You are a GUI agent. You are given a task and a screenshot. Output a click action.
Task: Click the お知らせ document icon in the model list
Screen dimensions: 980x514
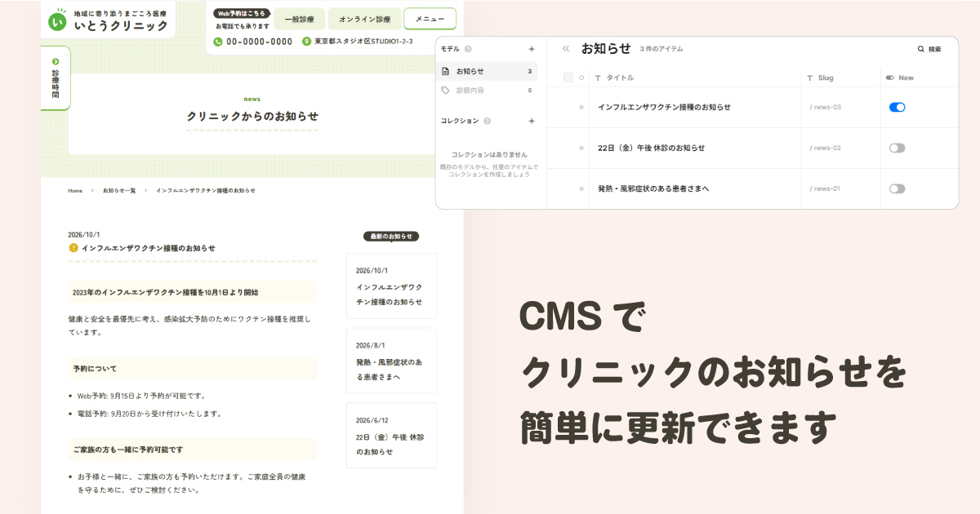point(445,71)
